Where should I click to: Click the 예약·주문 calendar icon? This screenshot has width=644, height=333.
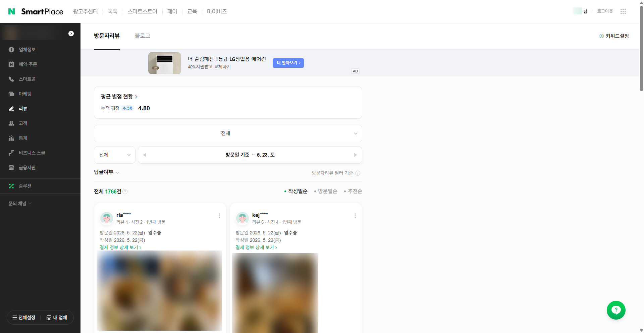tap(11, 64)
